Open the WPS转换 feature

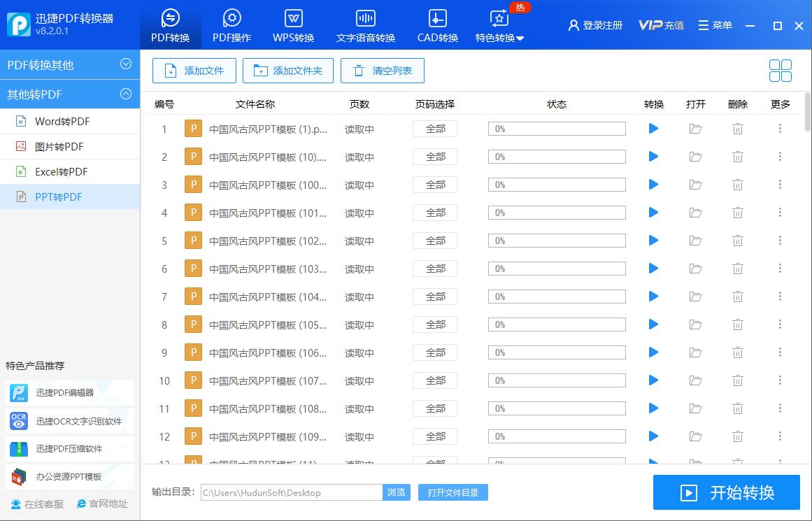(x=294, y=24)
